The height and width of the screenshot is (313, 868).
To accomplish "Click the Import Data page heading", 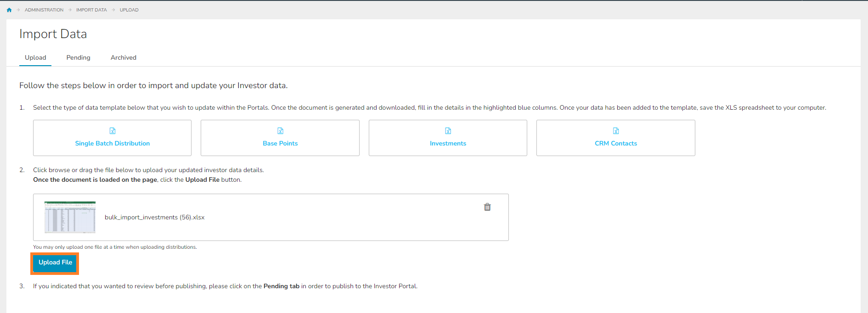I will coord(53,34).
